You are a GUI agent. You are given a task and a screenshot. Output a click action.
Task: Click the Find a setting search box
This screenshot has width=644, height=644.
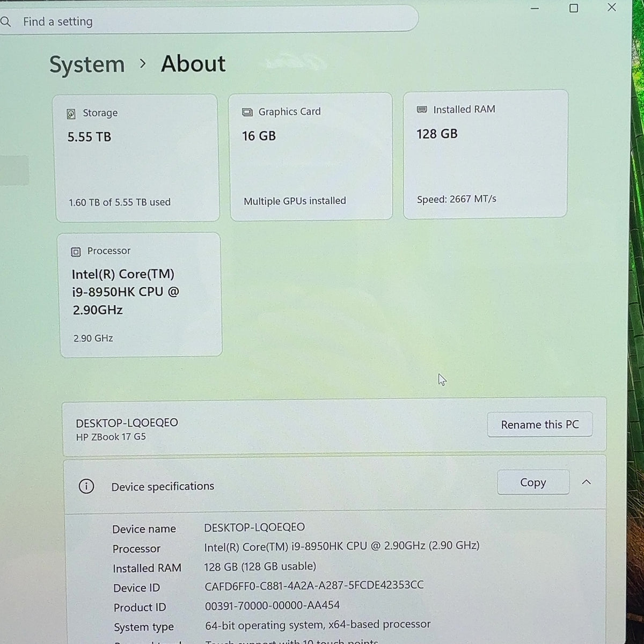(x=209, y=21)
